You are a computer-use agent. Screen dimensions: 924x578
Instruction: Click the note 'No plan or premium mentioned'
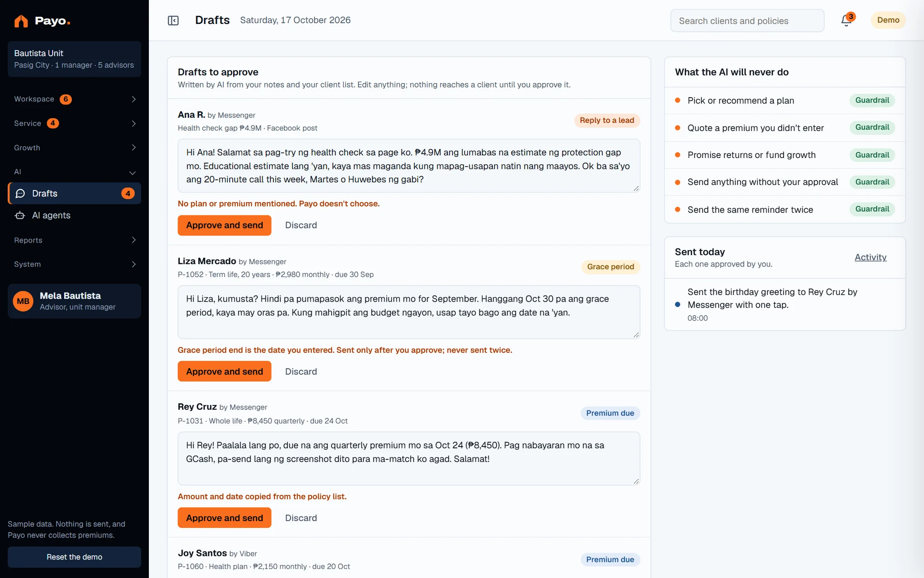click(278, 204)
